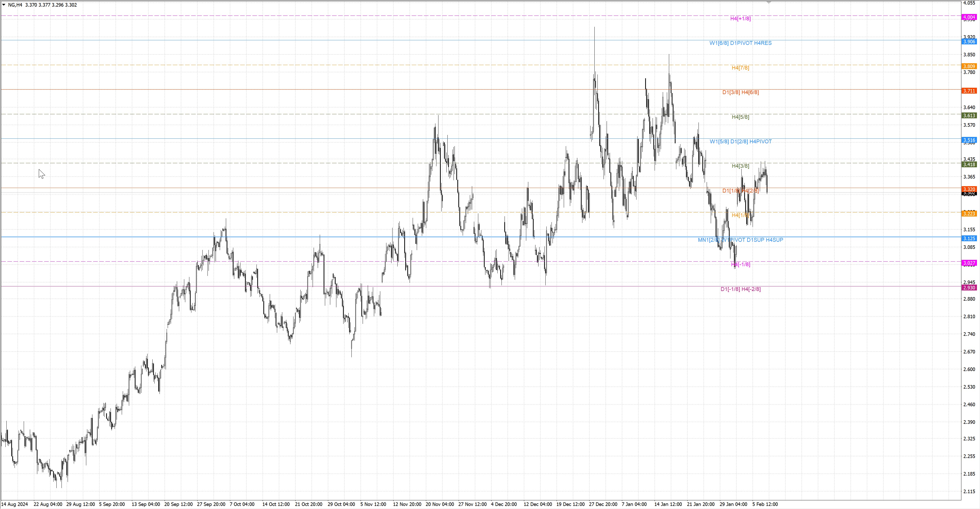Open the NG,H4 chart dropdown arrow
This screenshot has width=980, height=509.
click(4, 5)
